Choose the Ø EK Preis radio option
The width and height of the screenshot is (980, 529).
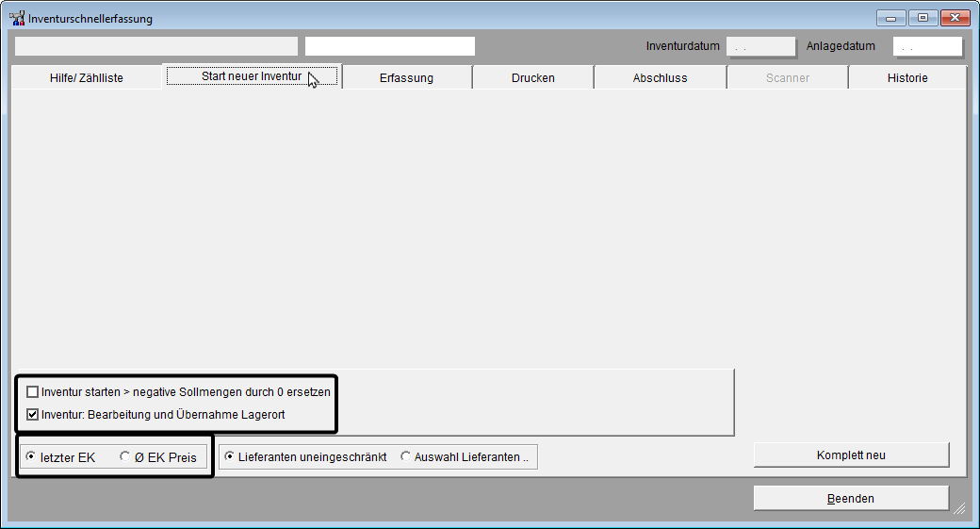[125, 457]
